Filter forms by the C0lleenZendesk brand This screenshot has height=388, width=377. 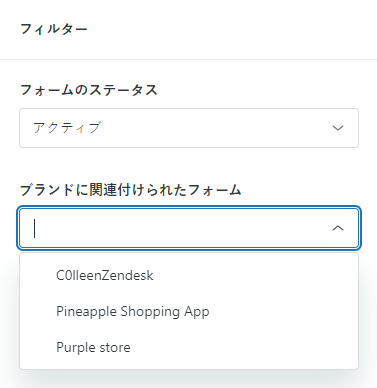(x=105, y=275)
